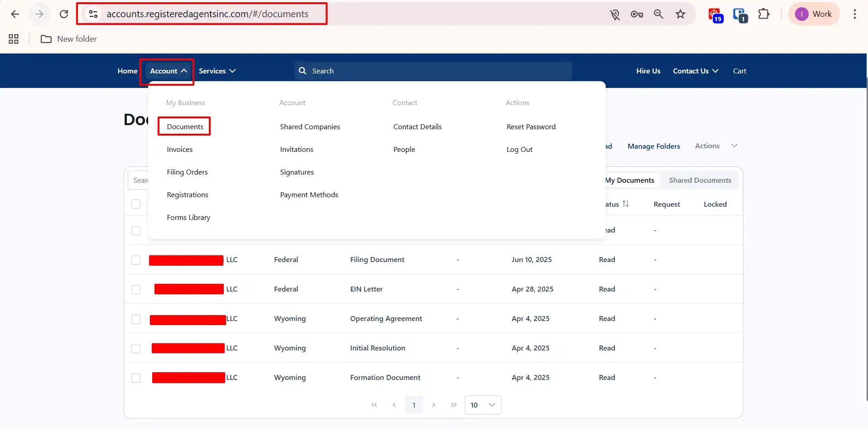Bookmark this page with the star icon
The height and width of the screenshot is (428, 868).
680,14
